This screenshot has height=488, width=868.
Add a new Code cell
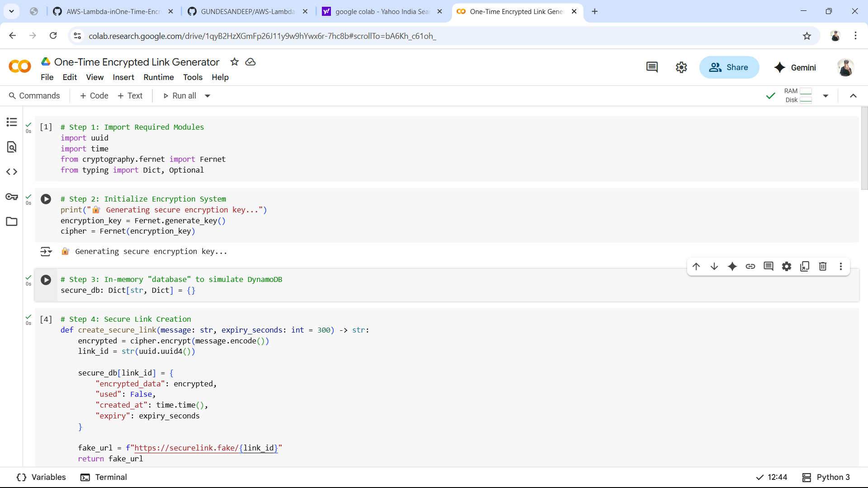[x=94, y=96]
